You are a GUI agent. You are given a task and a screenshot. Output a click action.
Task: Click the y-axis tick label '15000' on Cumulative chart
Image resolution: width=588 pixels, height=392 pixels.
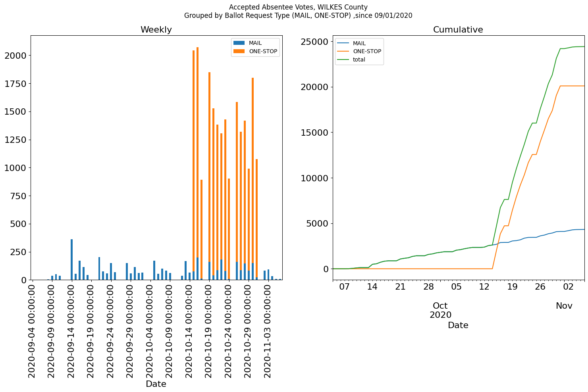314,133
